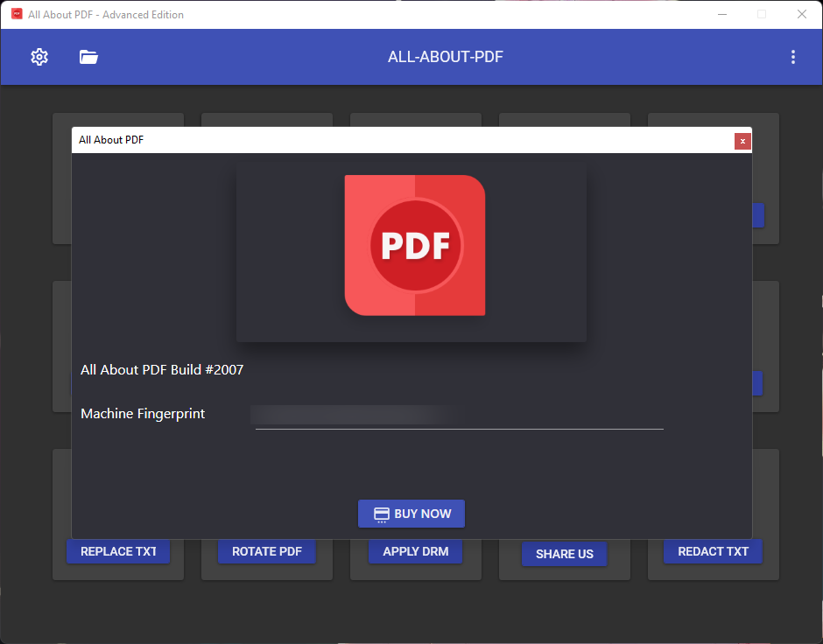Click the large PDF logo image

415,245
